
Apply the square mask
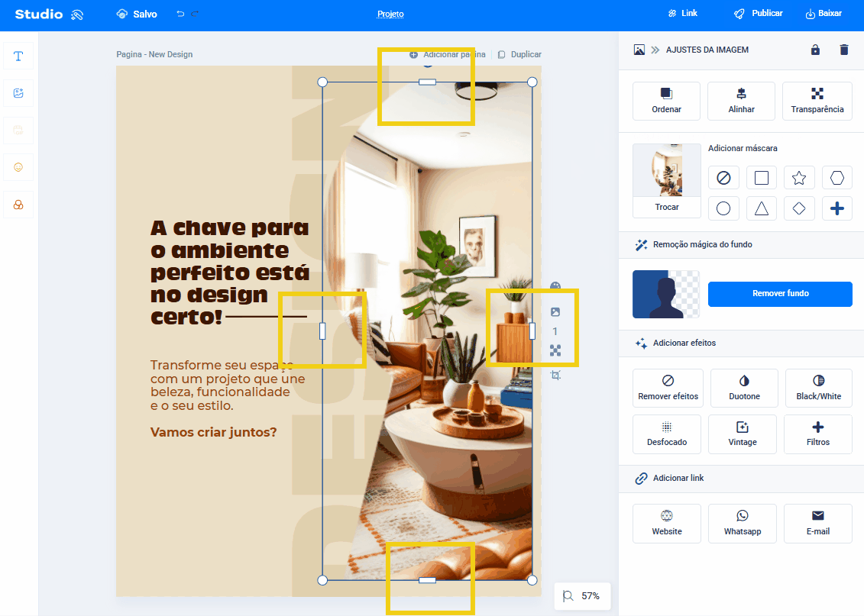[762, 178]
